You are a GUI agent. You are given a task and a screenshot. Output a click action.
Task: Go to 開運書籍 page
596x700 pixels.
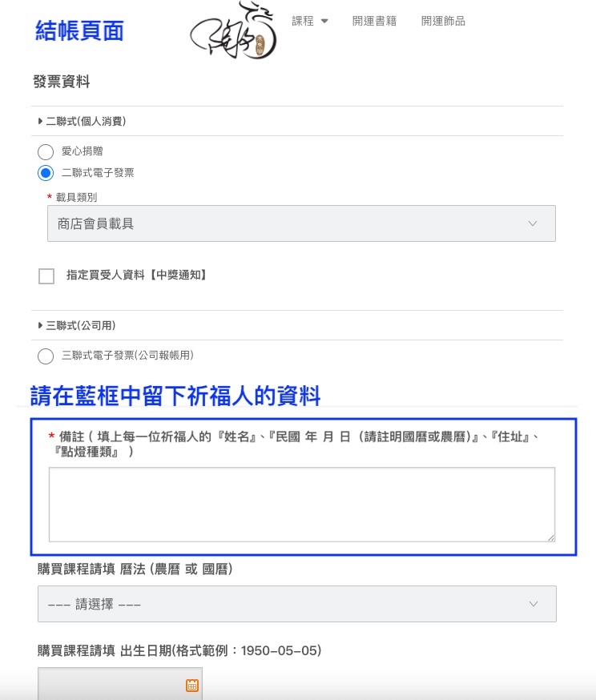click(x=374, y=22)
